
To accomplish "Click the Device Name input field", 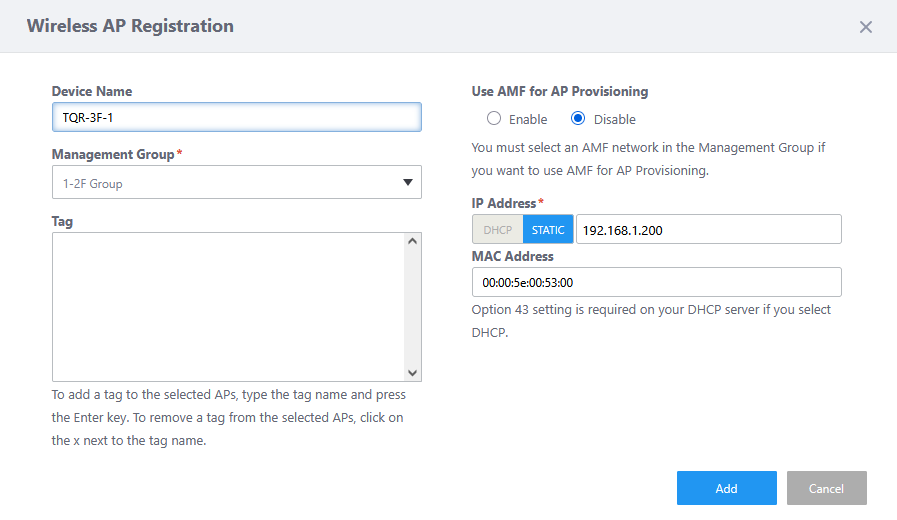I will (236, 116).
